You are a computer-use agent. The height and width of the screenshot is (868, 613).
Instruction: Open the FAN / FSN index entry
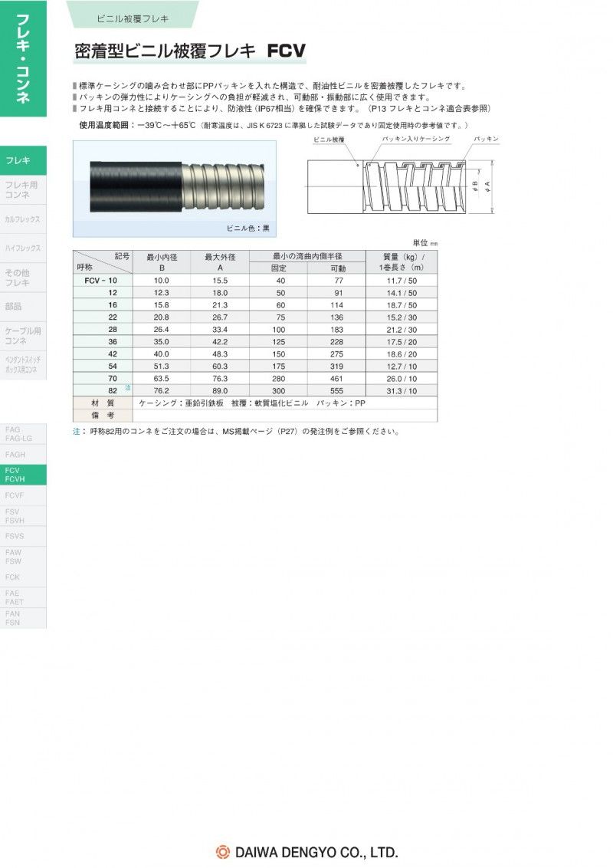23,618
